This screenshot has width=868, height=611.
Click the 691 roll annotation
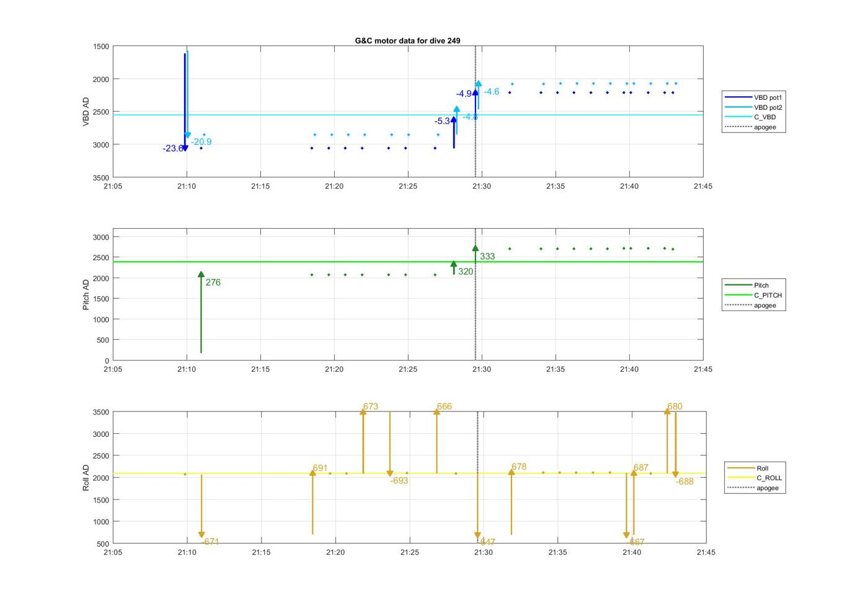[x=321, y=468]
